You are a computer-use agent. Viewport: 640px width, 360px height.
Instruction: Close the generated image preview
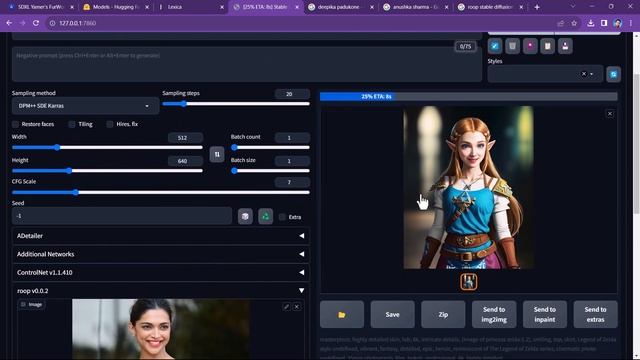(x=610, y=114)
